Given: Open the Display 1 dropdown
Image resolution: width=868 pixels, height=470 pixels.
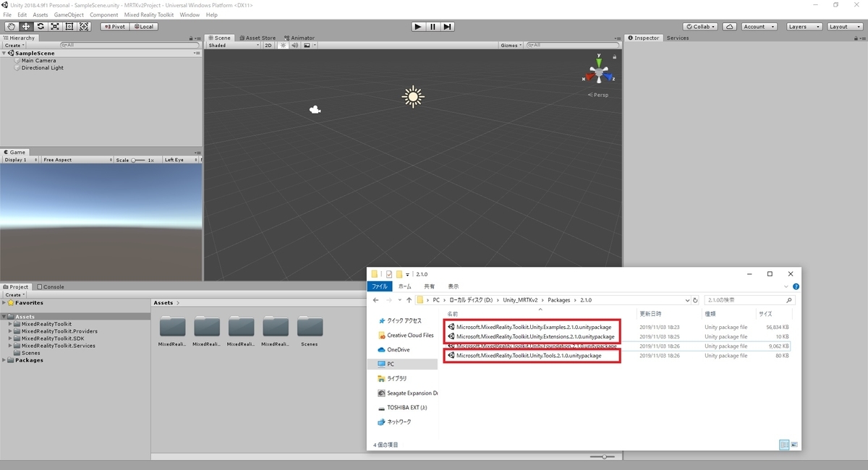Looking at the screenshot, I should pyautogui.click(x=20, y=160).
